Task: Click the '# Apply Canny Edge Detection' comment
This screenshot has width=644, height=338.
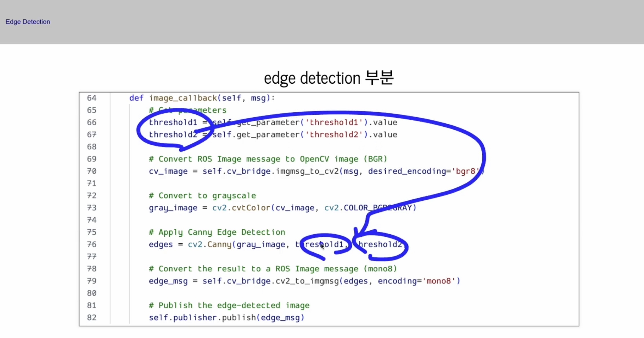Action: [217, 232]
